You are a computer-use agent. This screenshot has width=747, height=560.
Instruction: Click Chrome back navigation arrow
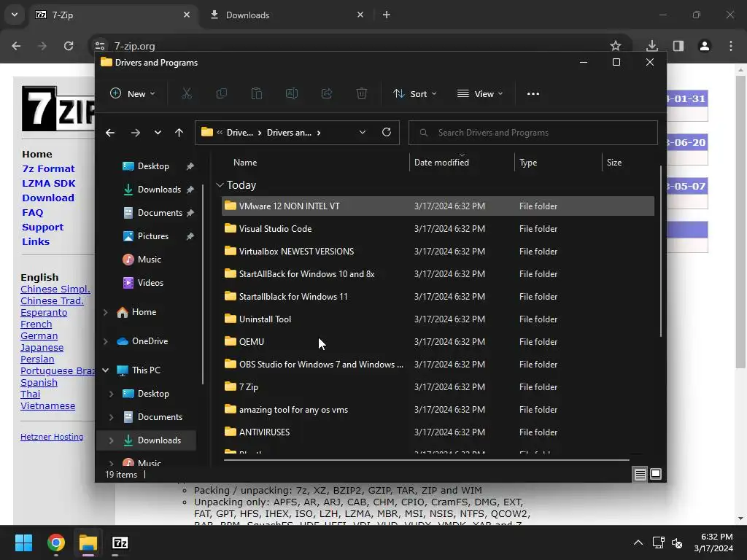(x=16, y=46)
